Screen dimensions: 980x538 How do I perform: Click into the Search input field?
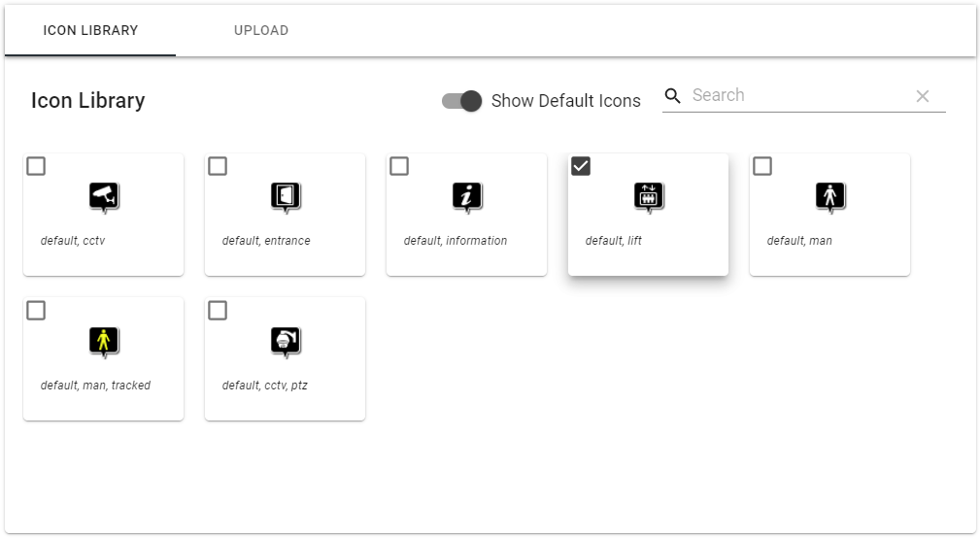798,95
